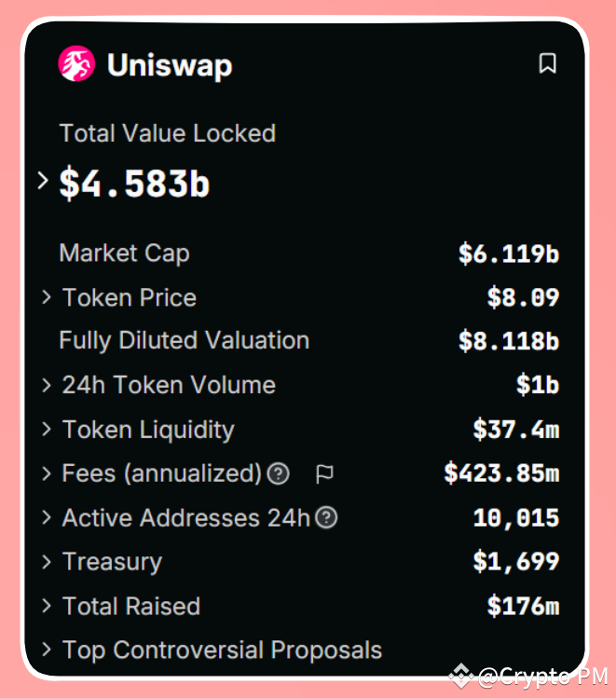Expand the Total Value Locked breakdown
Image resolution: width=616 pixels, height=698 pixels.
tap(43, 181)
